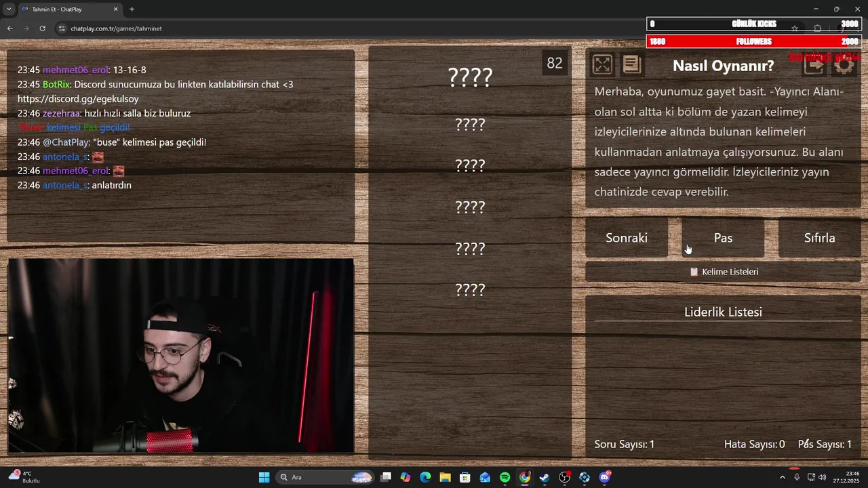The width and height of the screenshot is (868, 488).
Task: Expand the tab search dropdown arrow
Action: point(9,9)
